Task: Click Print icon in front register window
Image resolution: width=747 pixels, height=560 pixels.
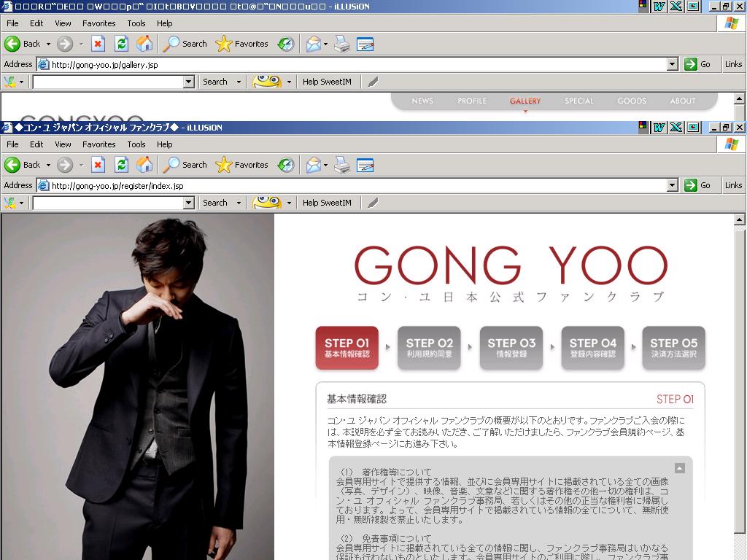Action: coord(342,165)
